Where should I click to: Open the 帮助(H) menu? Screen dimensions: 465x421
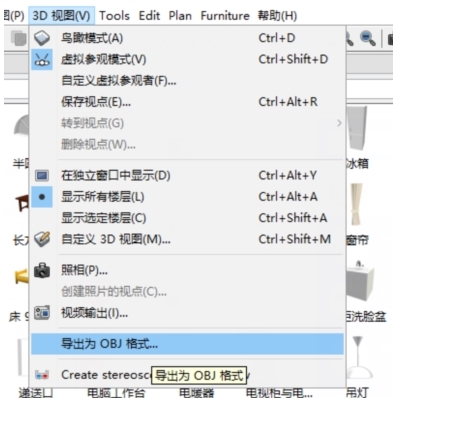click(x=277, y=16)
